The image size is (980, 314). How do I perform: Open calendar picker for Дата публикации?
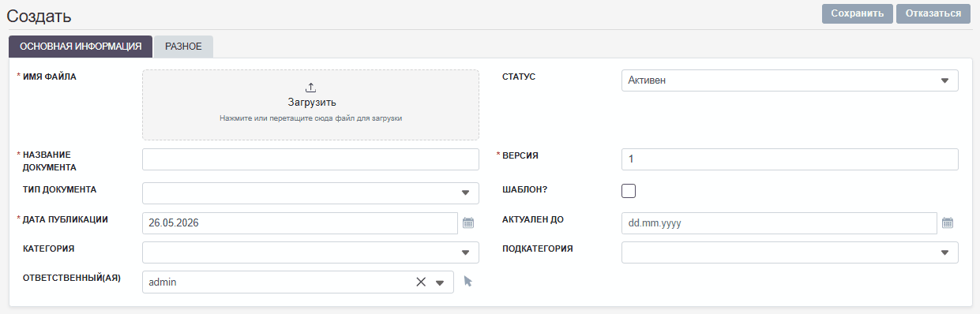point(468,223)
